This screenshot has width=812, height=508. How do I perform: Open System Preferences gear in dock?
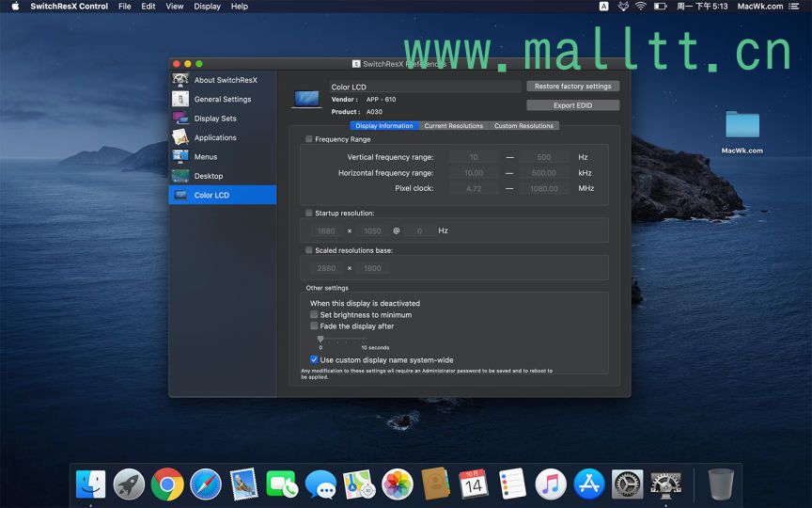[627, 484]
